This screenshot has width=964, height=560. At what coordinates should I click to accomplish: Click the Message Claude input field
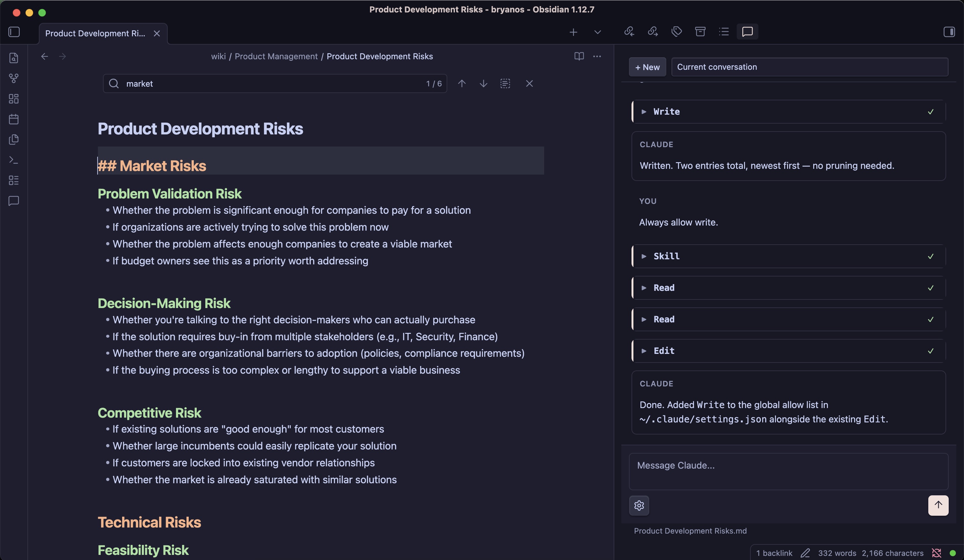tap(788, 471)
